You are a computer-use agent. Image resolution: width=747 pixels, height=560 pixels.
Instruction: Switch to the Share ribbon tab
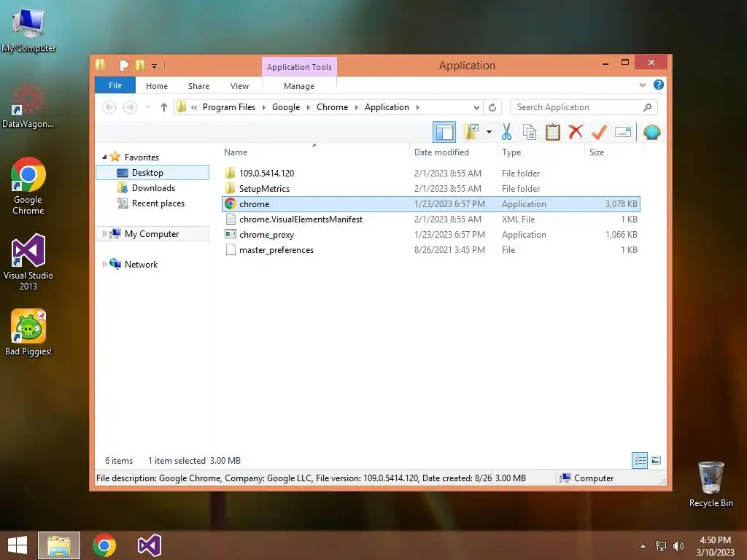coord(198,86)
